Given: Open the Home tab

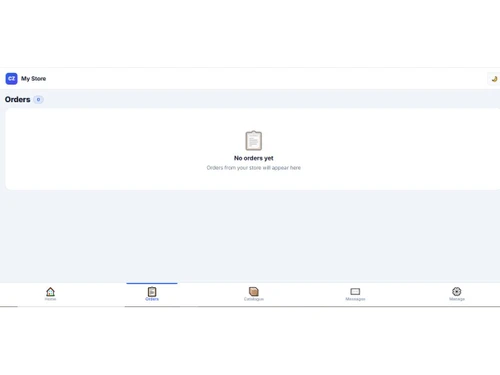Looking at the screenshot, I should pyautogui.click(x=50, y=294).
